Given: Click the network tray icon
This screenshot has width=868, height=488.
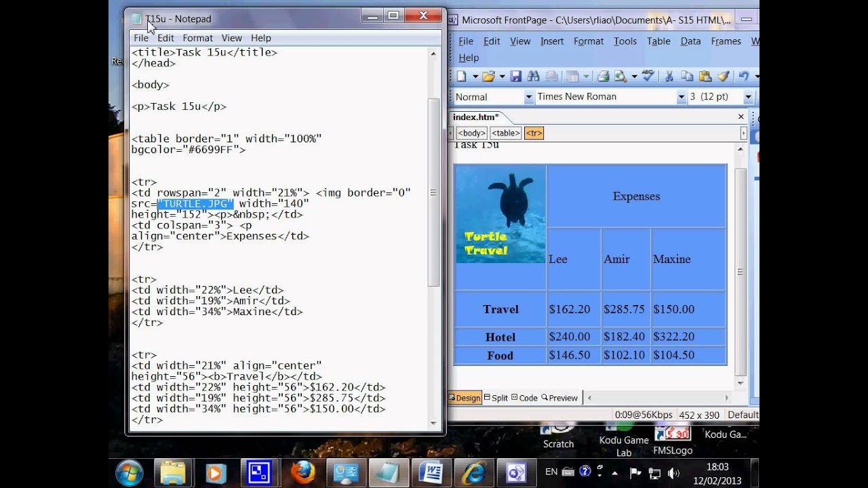Looking at the screenshot, I should tap(654, 472).
